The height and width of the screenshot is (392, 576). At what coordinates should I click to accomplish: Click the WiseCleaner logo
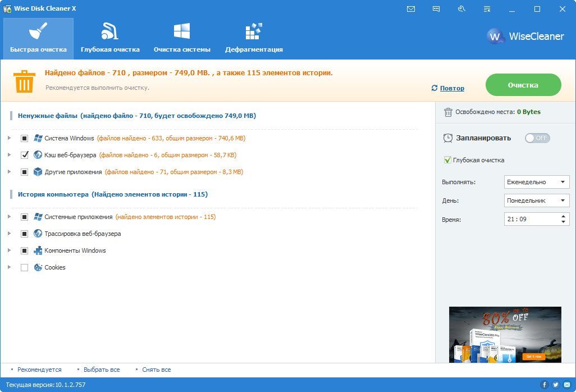pyautogui.click(x=525, y=37)
